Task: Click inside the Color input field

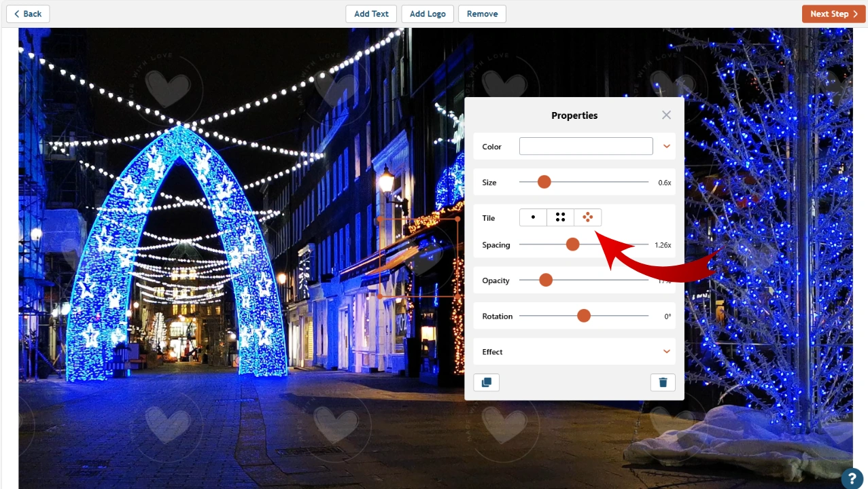Action: click(x=585, y=145)
